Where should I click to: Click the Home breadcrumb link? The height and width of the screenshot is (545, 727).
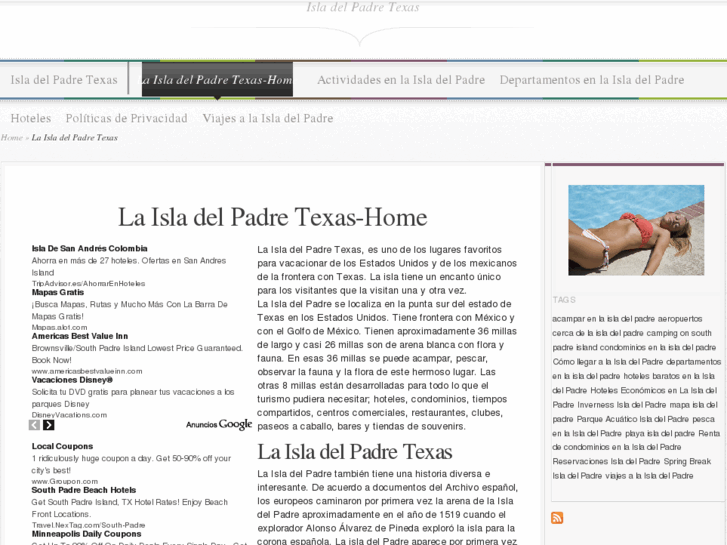(12, 137)
